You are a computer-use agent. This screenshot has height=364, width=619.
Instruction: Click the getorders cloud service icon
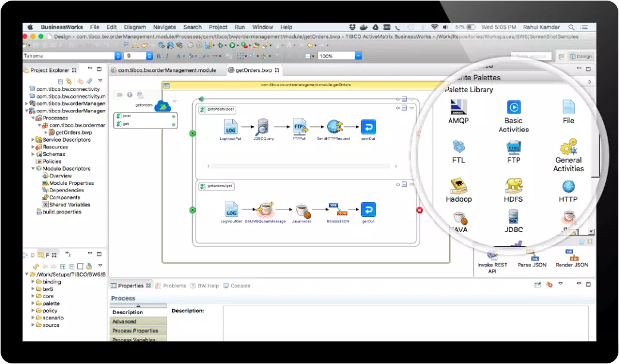pyautogui.click(x=162, y=106)
